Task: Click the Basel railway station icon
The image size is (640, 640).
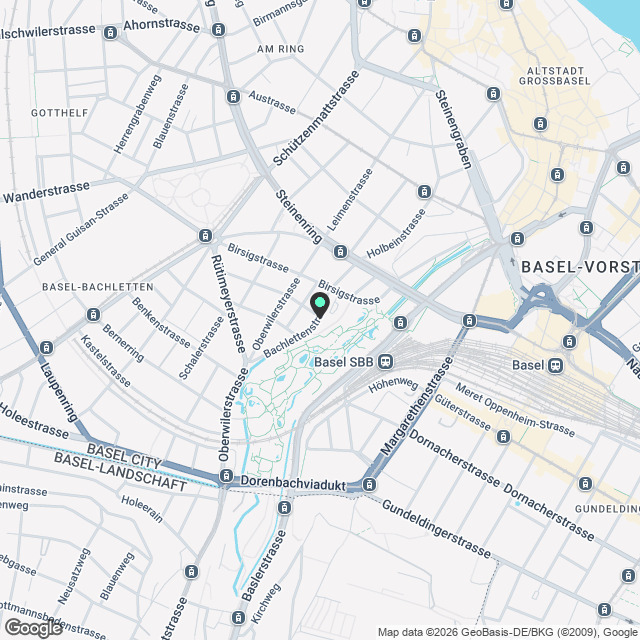Action: (555, 365)
